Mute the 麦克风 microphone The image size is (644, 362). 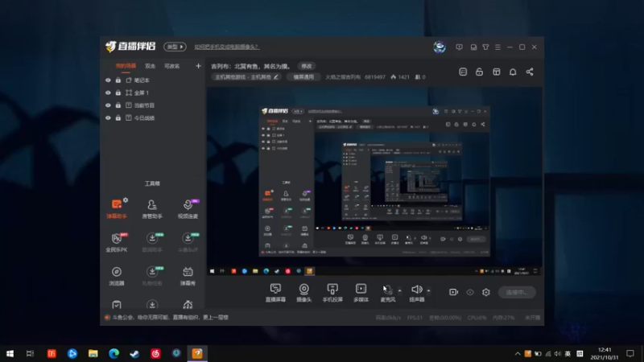tap(387, 293)
